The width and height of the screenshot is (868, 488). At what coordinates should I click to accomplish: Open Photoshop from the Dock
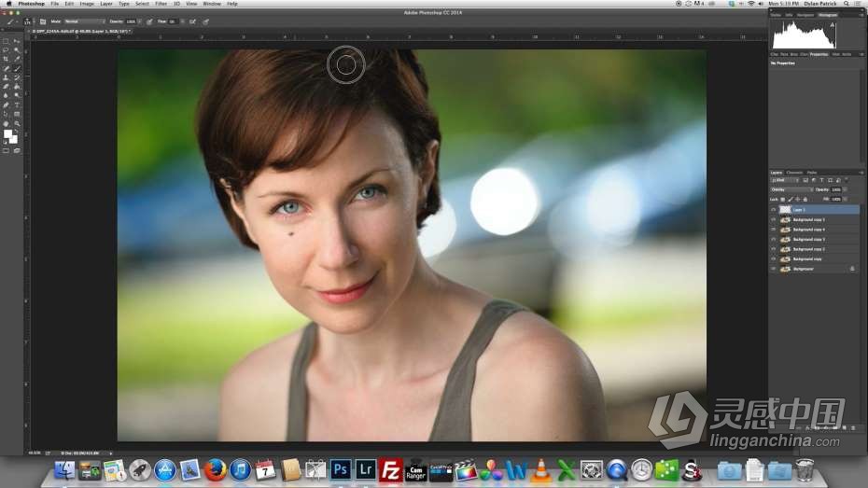click(x=341, y=469)
